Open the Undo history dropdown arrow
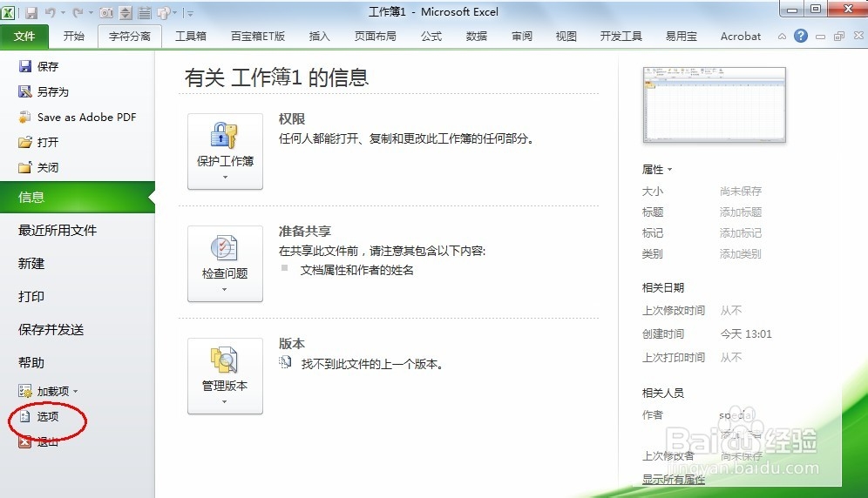This screenshot has height=498, width=868. point(63,12)
